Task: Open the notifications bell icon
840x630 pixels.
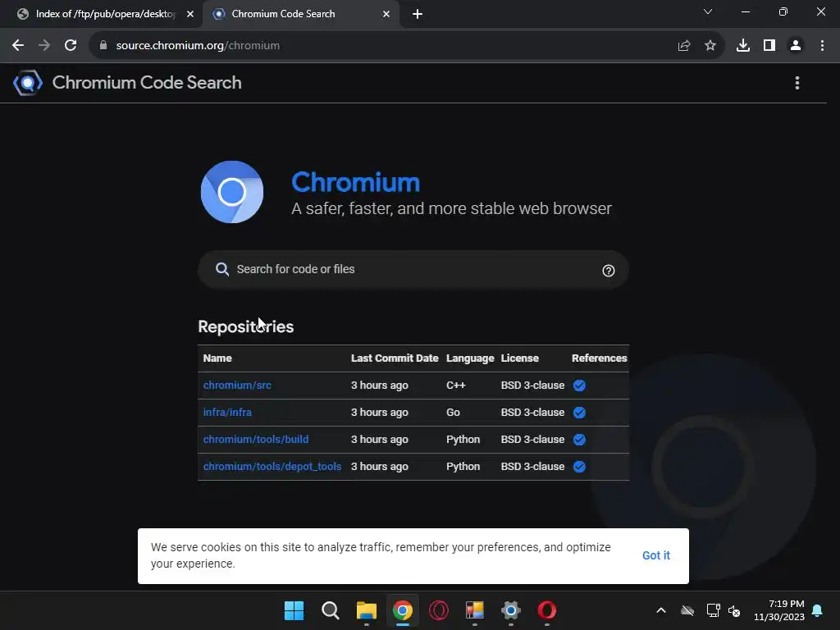Action: 818,610
